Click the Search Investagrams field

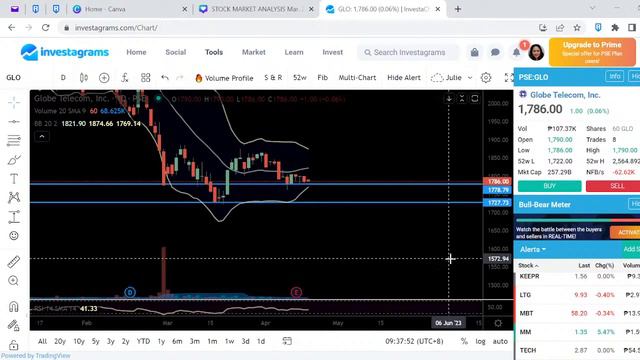(x=408, y=52)
